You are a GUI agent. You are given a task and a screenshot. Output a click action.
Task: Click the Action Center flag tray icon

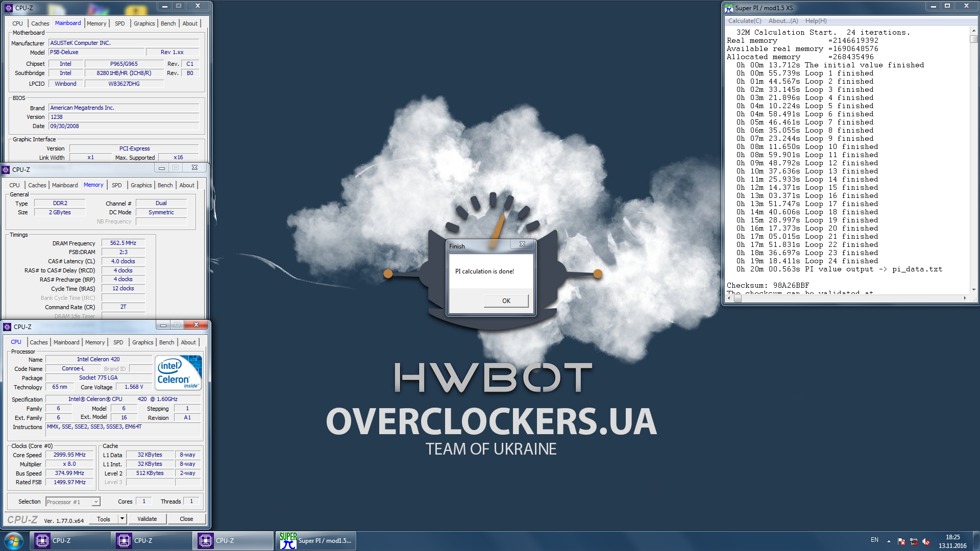tap(901, 541)
